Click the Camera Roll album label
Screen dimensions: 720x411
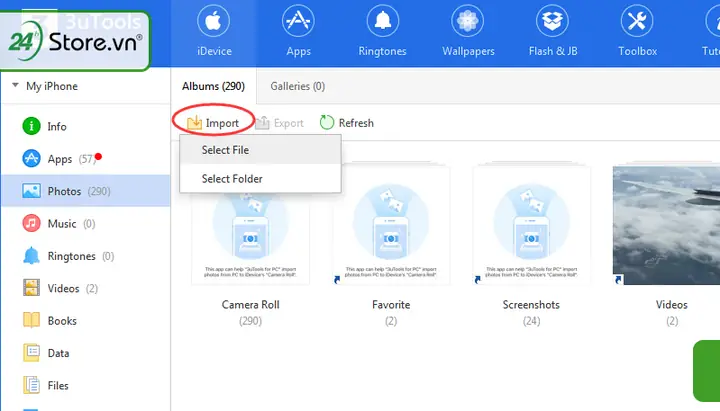(x=251, y=305)
